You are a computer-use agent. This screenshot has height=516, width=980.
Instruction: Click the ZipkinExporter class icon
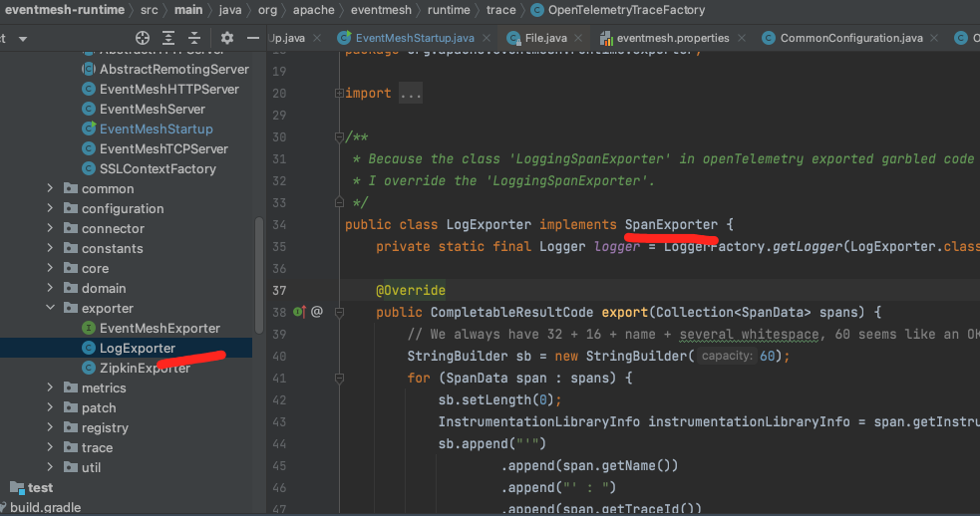tap(89, 368)
